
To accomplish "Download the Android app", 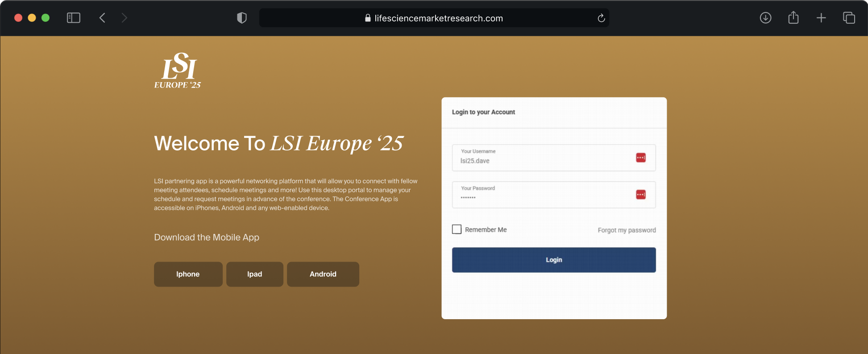I will pyautogui.click(x=323, y=274).
